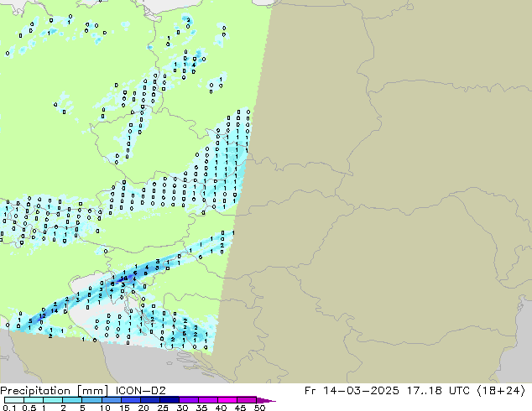Click the legend value label '0.1'
Image resolution: width=532 pixels, height=411 pixels.
(9, 408)
